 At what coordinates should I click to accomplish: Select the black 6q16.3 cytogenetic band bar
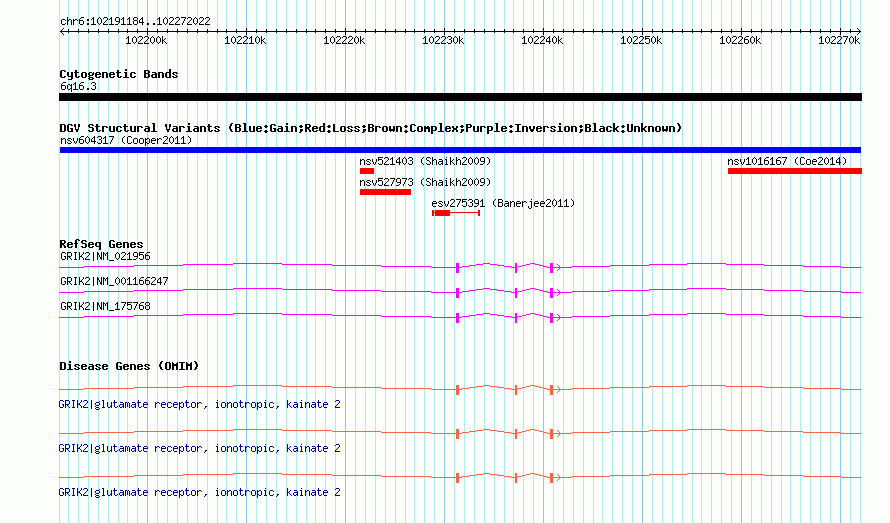coord(460,97)
